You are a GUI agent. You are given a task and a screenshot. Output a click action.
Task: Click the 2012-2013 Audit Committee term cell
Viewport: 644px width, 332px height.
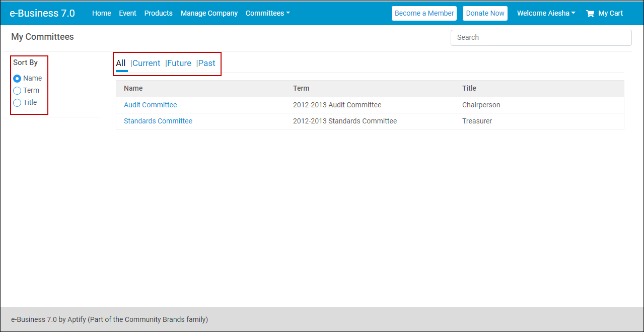click(x=337, y=105)
